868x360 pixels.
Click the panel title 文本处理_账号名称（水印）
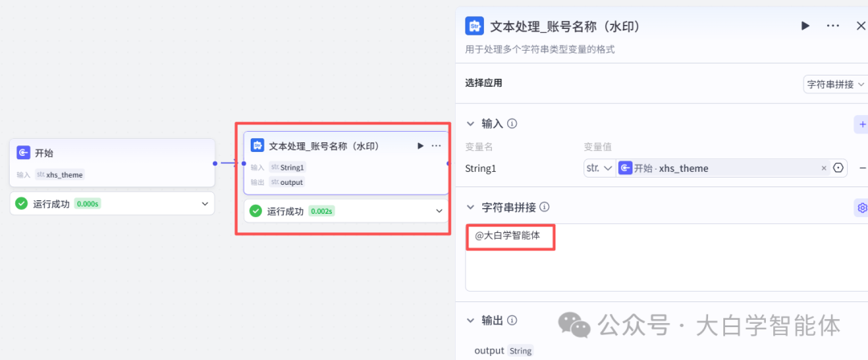[x=567, y=26]
